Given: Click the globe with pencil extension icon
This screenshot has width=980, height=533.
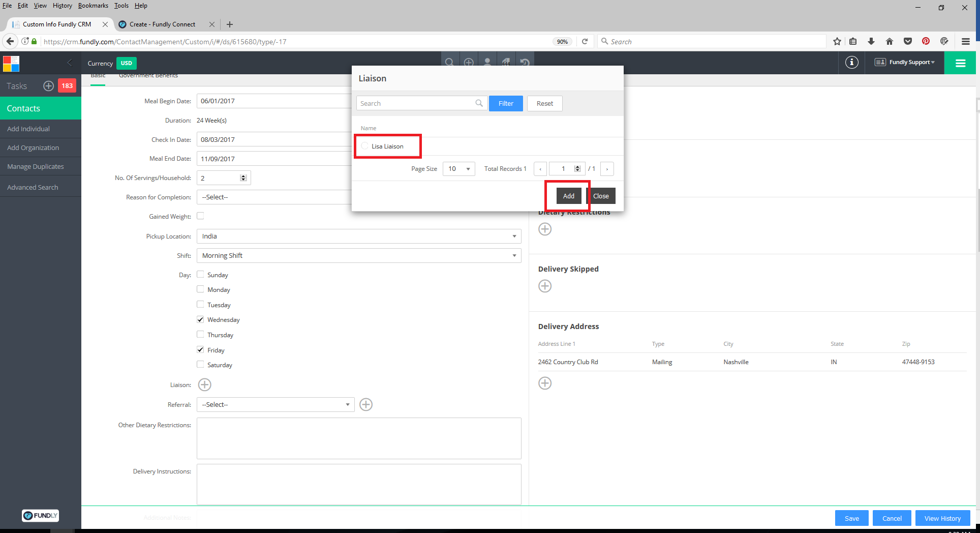Looking at the screenshot, I should pos(944,42).
